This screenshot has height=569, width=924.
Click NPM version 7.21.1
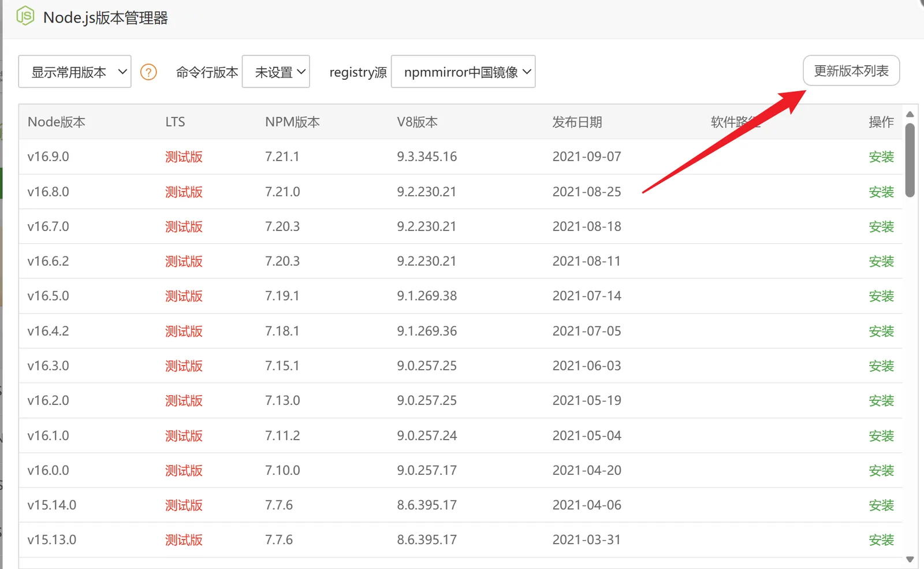(282, 157)
